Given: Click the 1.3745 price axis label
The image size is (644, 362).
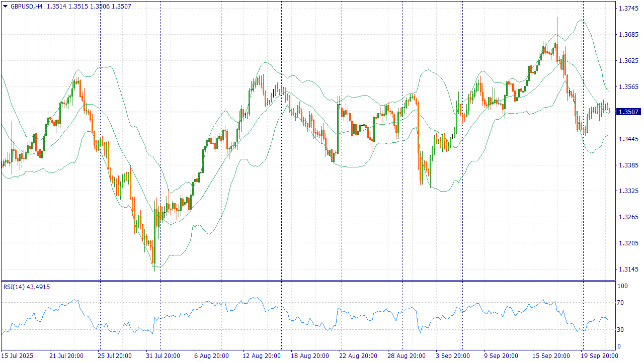Looking at the screenshot, I should (629, 9).
